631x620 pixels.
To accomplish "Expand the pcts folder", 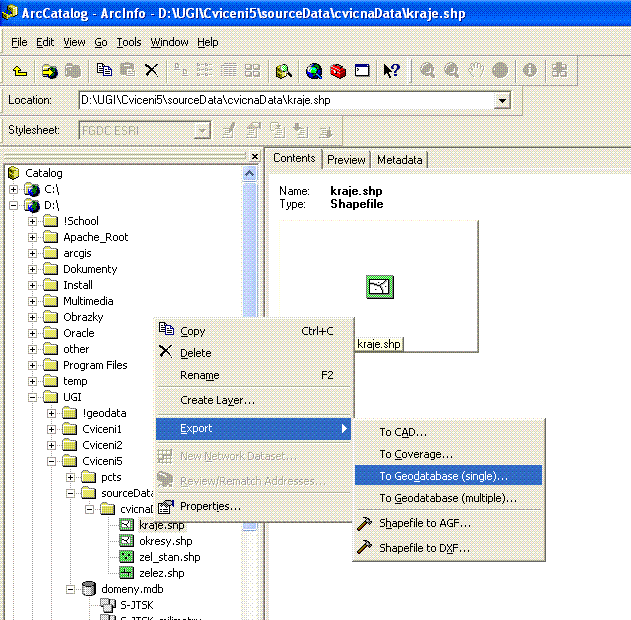I will [x=70, y=477].
